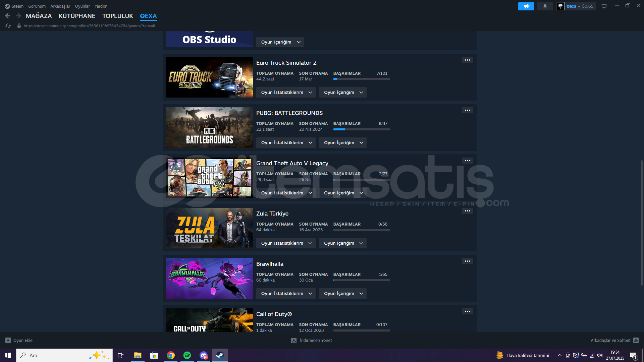This screenshot has height=362, width=644.
Task: Open Euro Truck Simulator 2 title link
Action: click(x=286, y=63)
